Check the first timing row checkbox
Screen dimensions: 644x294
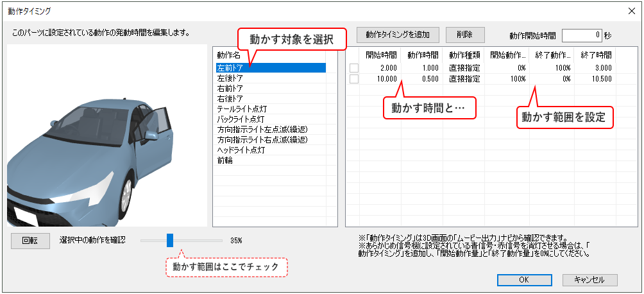pyautogui.click(x=353, y=68)
